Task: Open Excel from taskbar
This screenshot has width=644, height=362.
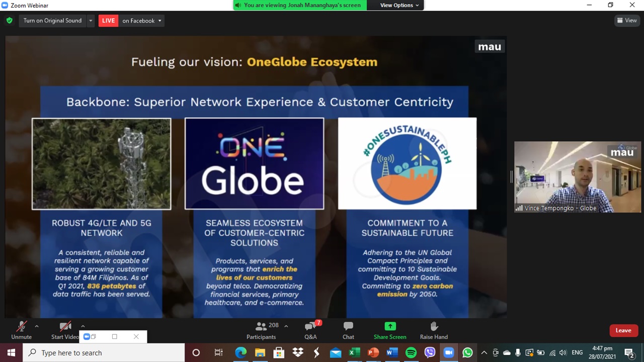Action: pos(354,352)
